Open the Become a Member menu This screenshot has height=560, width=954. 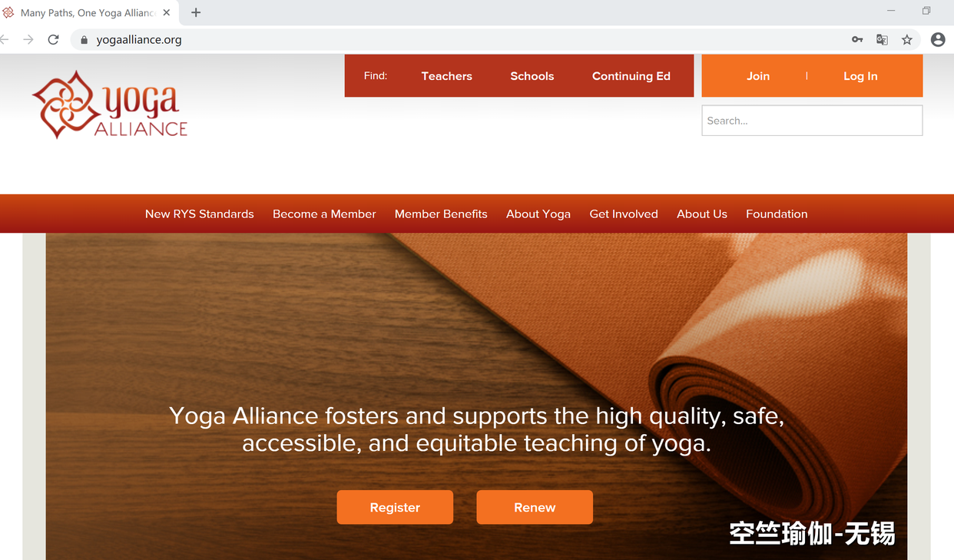coord(324,214)
